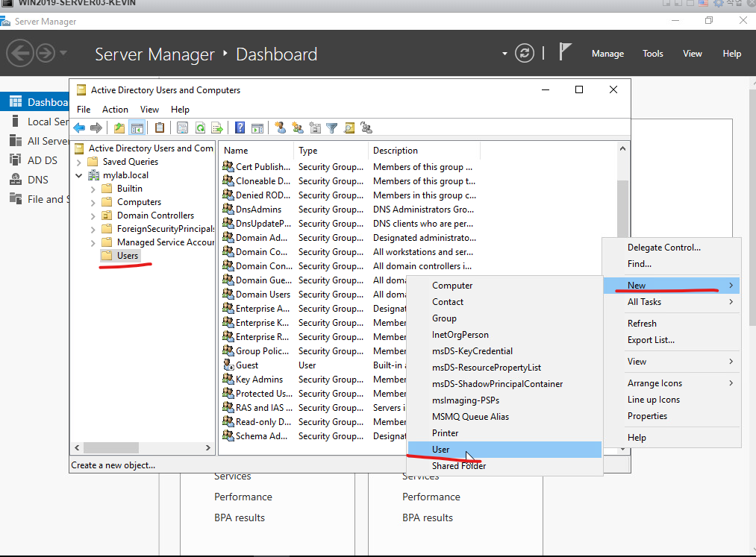Open Dashboard in Server Manager sidebar
The image size is (756, 557).
click(x=35, y=102)
